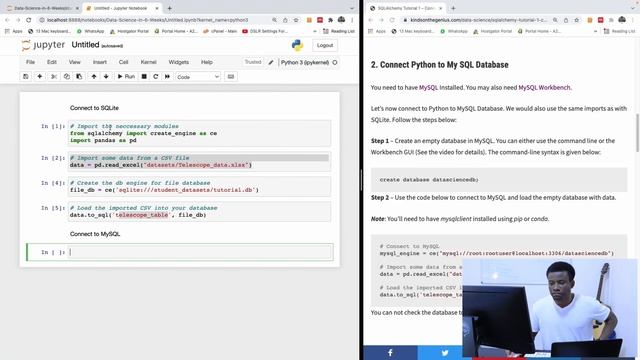Restart the kernel circular arrow icon
Viewport: 640px width, 360px height.
[x=156, y=77]
